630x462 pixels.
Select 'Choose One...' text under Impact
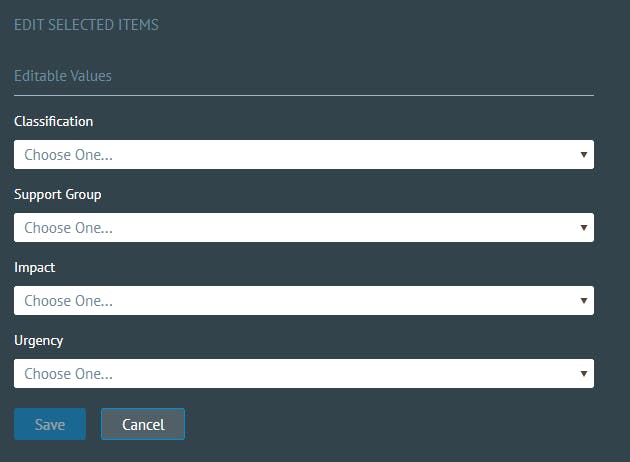pyautogui.click(x=68, y=301)
